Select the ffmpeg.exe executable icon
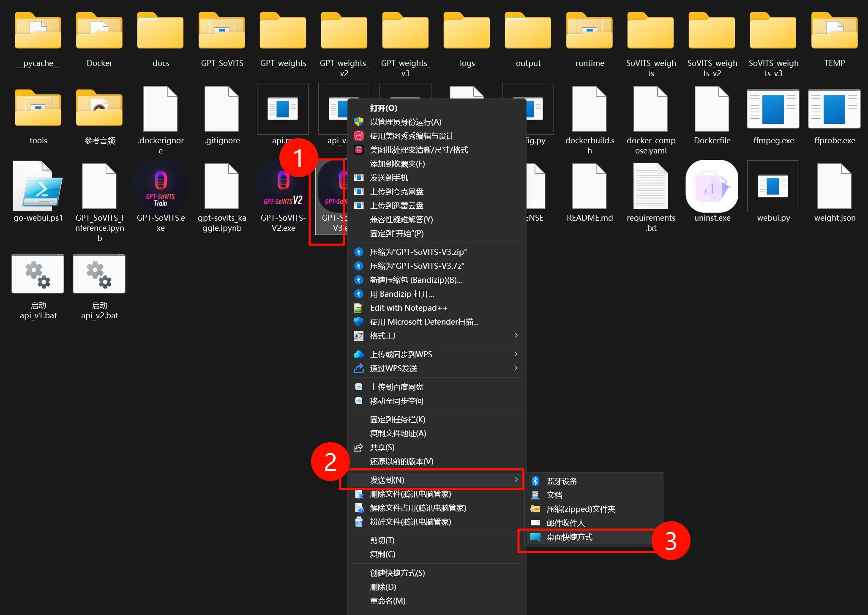 pyautogui.click(x=772, y=109)
